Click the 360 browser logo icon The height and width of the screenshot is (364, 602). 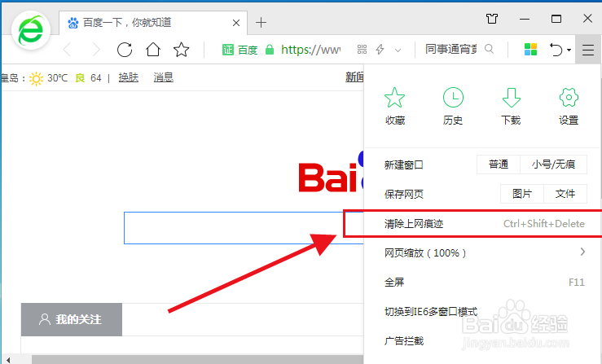31,30
